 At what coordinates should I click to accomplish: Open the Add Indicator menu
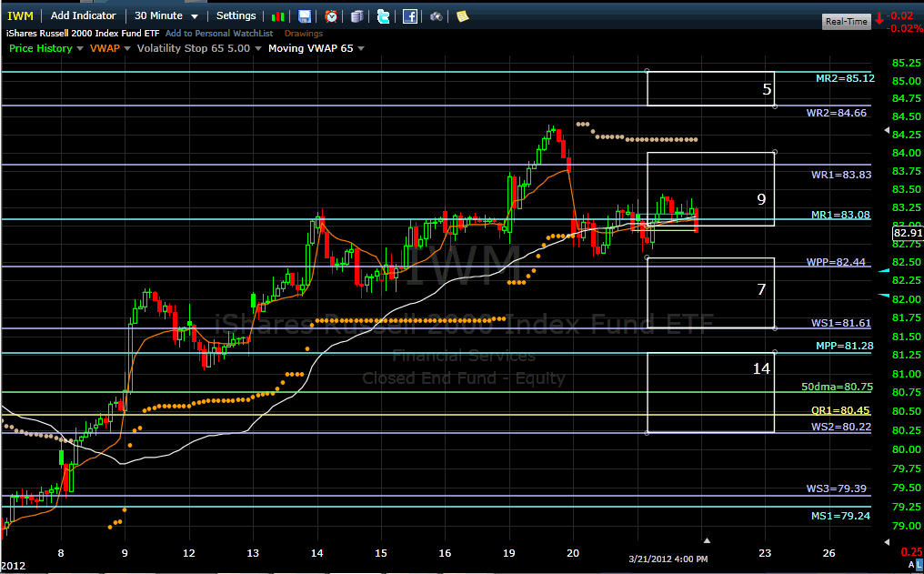[x=83, y=15]
